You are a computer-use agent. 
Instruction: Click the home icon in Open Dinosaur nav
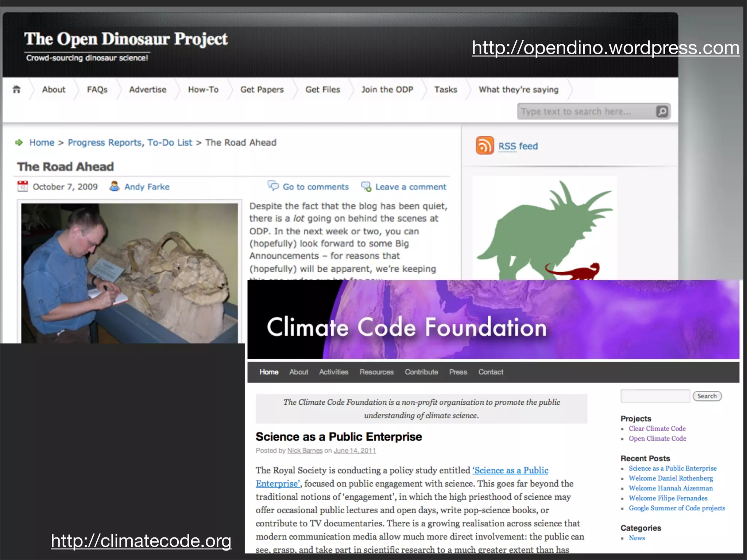(x=16, y=89)
